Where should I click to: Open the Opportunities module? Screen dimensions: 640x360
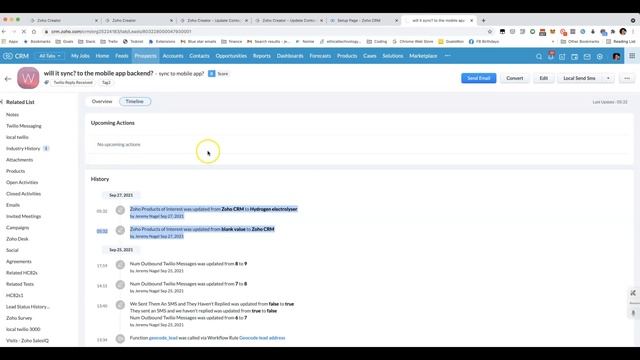(x=231, y=56)
